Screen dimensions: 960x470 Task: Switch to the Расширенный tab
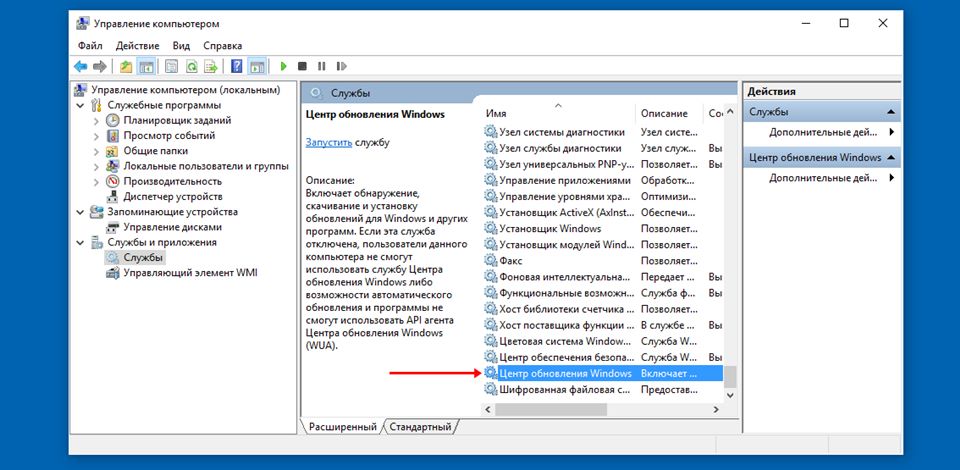(342, 427)
